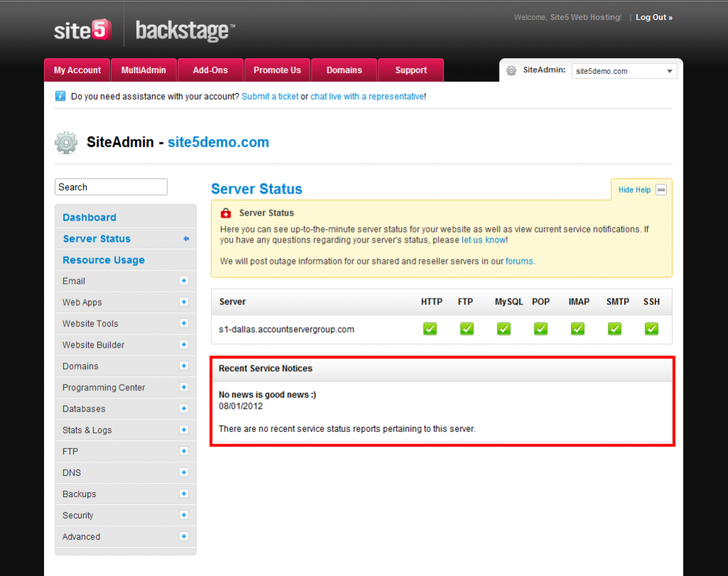
Task: Open the Domains top tab
Action: [x=344, y=70]
